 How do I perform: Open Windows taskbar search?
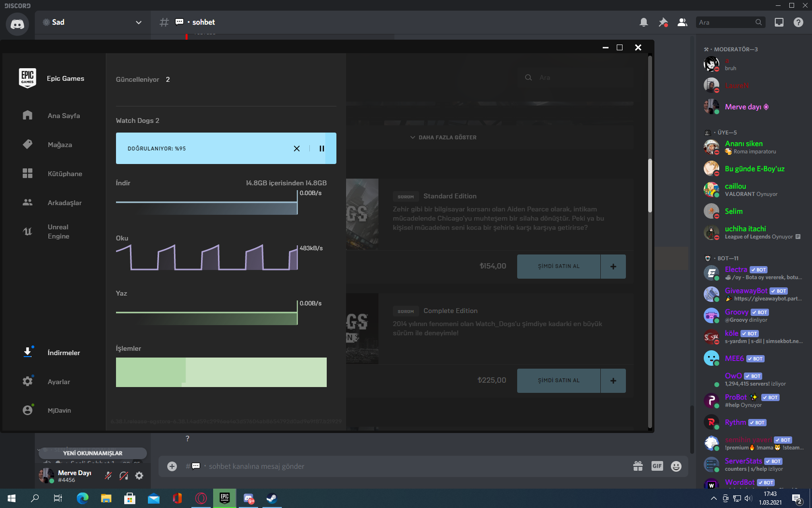click(35, 498)
